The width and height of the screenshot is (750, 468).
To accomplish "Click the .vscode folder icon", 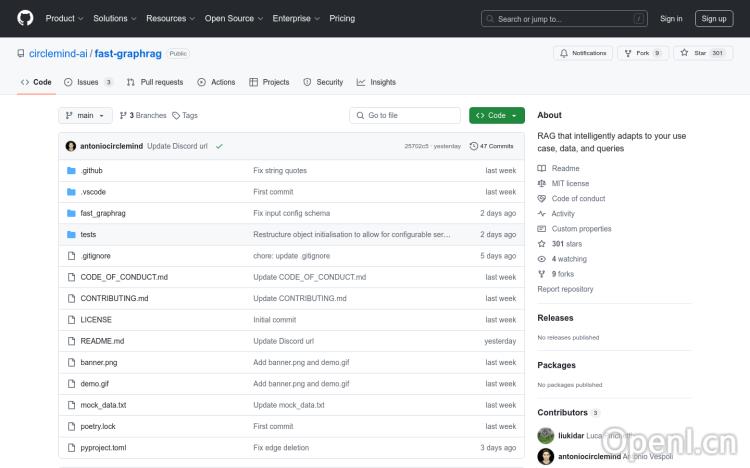I will [71, 192].
